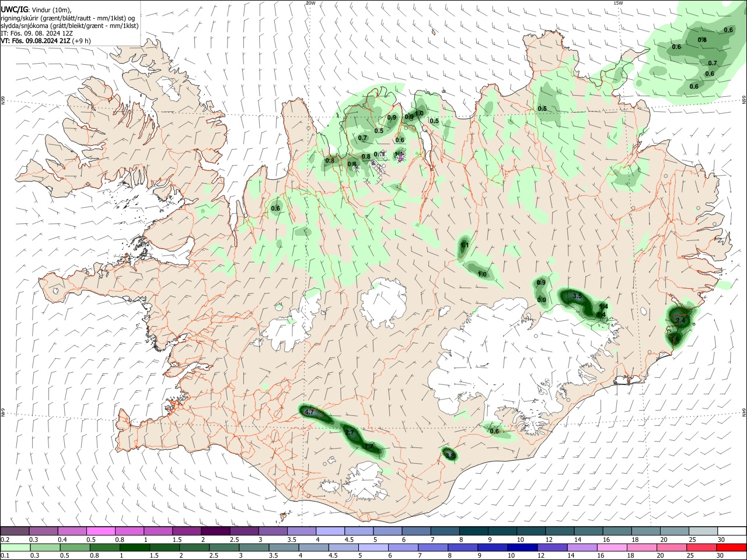Pick the light lavender 4–4.5 swatch in upper legend
Screen dimensions: 747x560
click(x=330, y=531)
